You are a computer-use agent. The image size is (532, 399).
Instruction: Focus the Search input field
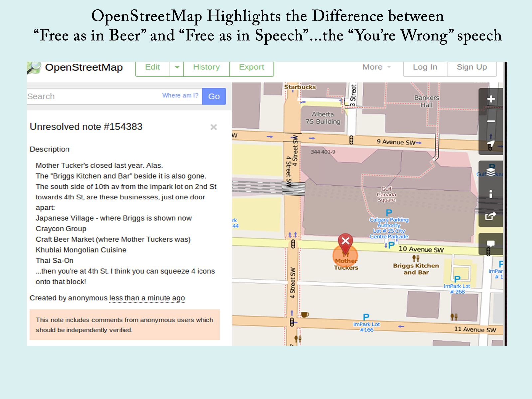point(93,97)
